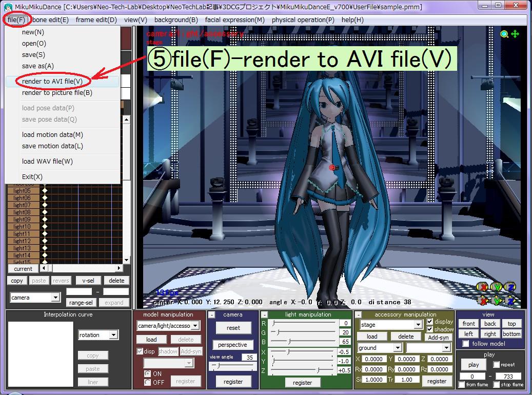Click the light B color slider
The image size is (532, 395).
click(x=304, y=341)
